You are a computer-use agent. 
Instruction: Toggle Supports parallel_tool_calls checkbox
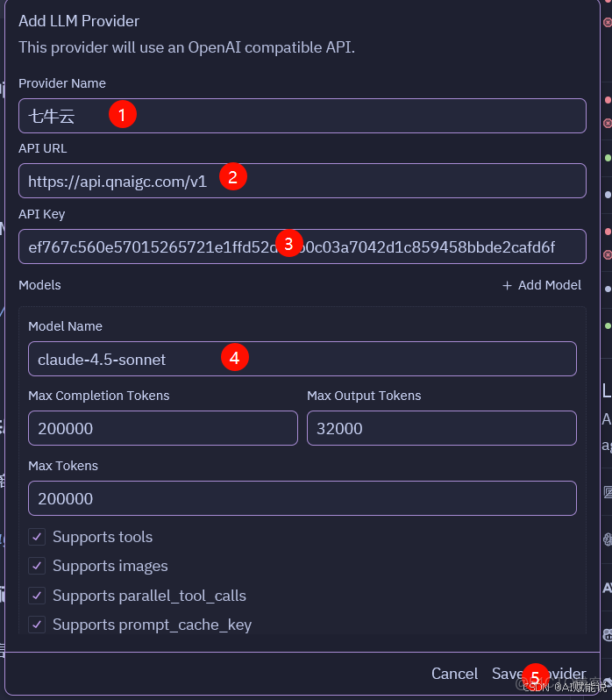coord(37,596)
